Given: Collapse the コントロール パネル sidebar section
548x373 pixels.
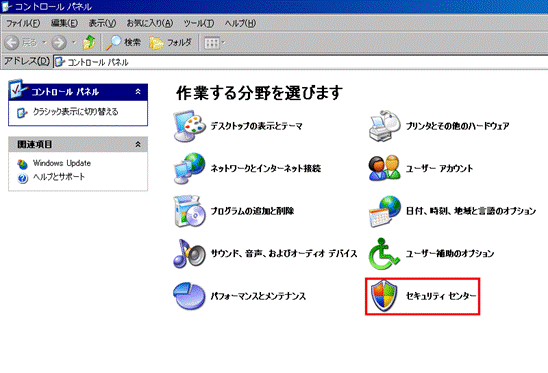Looking at the screenshot, I should pos(138,92).
